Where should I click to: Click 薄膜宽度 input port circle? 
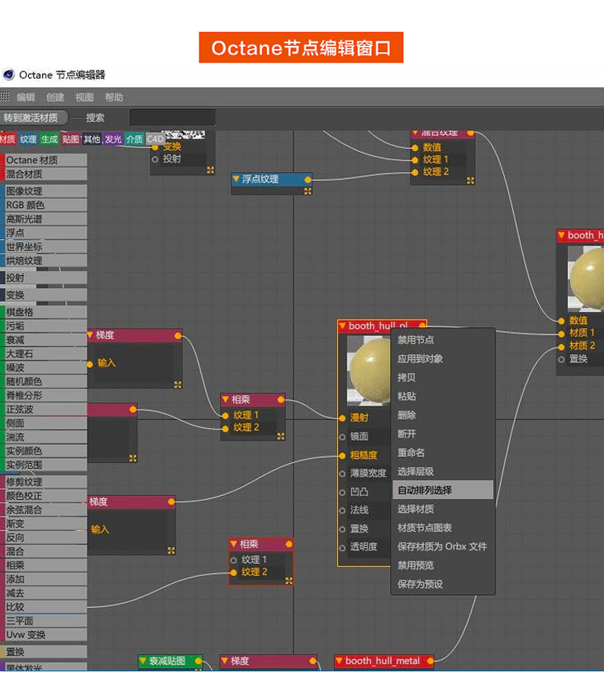click(x=343, y=474)
